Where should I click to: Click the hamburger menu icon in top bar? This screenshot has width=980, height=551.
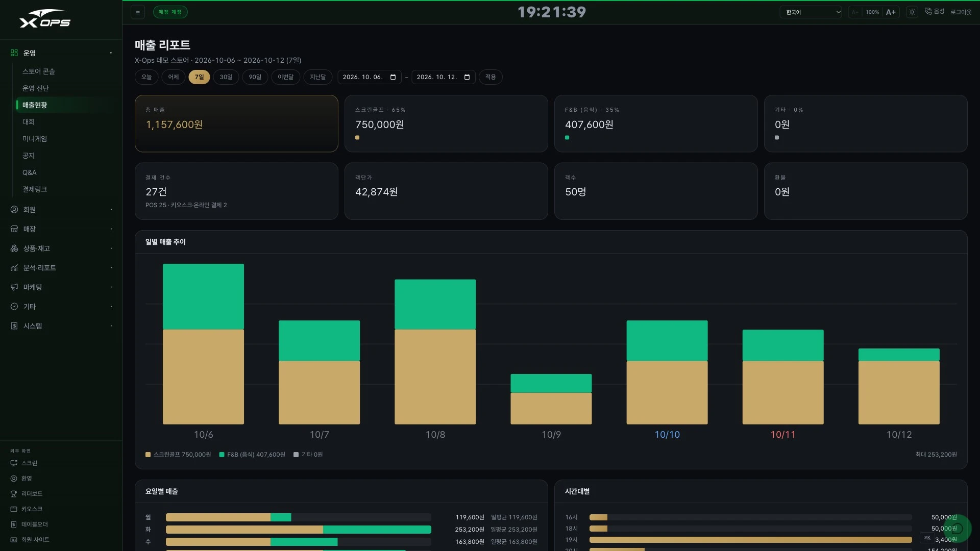[138, 12]
